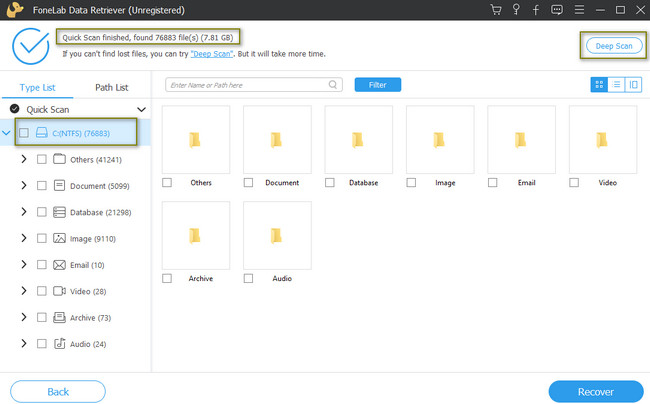650x404 pixels.
Task: Start a Deep Scan with the button
Action: 614,46
